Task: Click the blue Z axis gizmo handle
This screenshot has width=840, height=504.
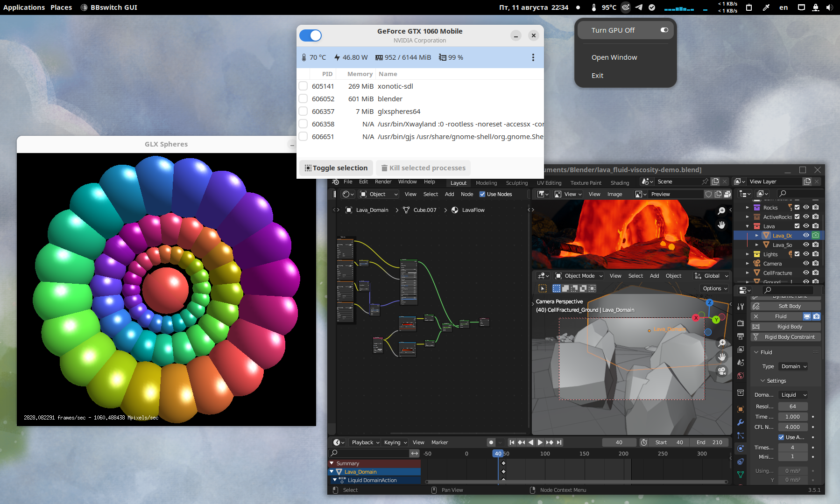Action: point(709,303)
